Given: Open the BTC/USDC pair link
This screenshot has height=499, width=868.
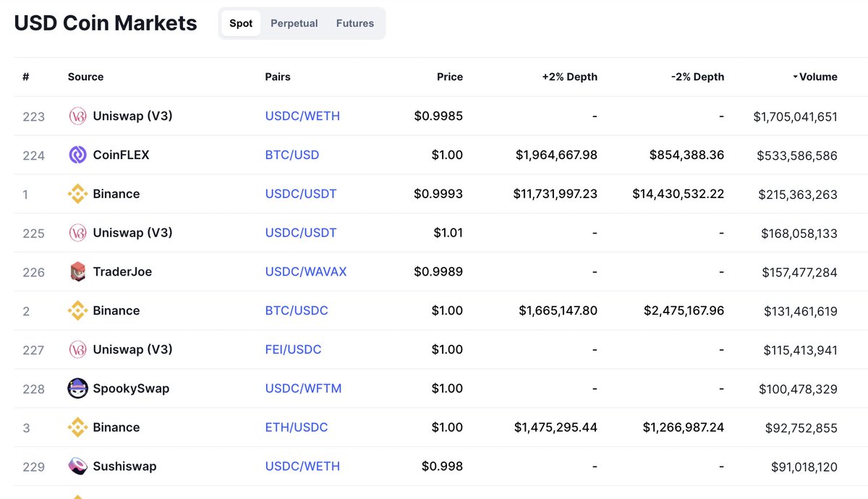Looking at the screenshot, I should pos(297,311).
